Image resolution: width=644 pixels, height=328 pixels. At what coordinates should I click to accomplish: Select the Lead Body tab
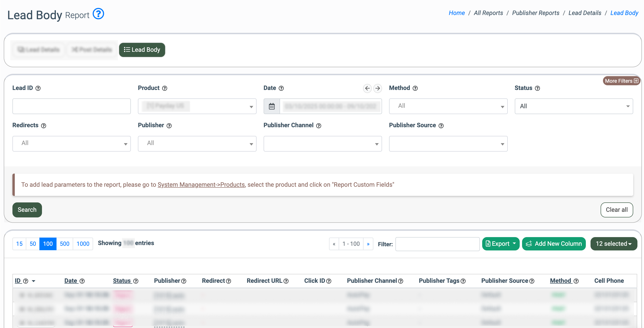142,50
